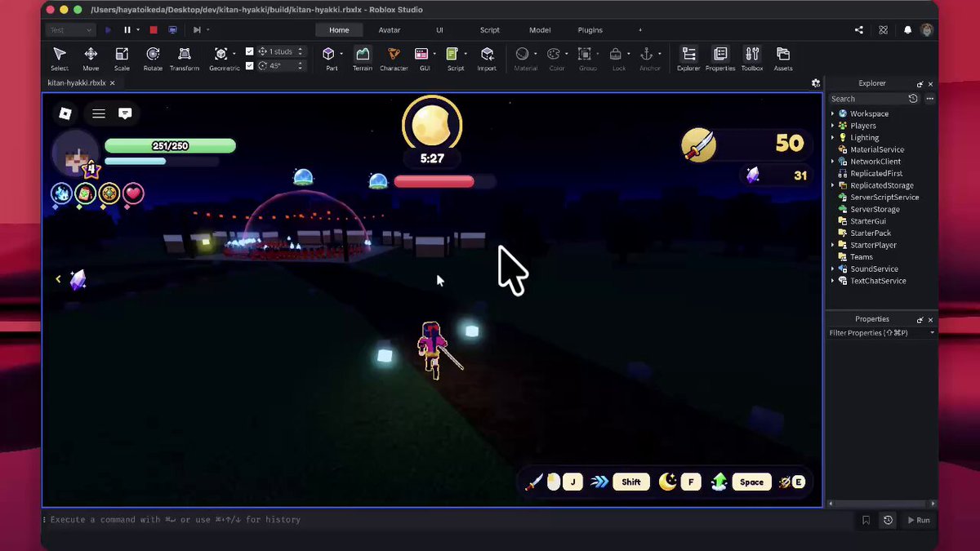
Task: Expand the Lighting node
Action: coord(833,138)
